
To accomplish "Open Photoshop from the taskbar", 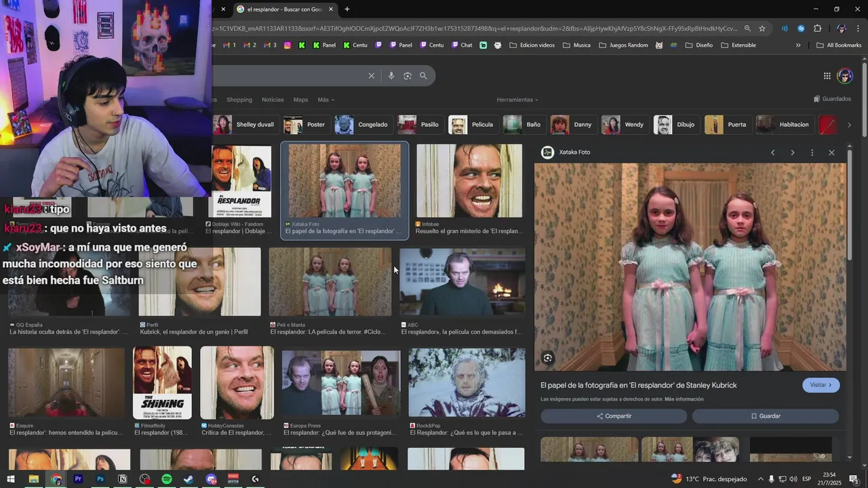I will (x=100, y=479).
